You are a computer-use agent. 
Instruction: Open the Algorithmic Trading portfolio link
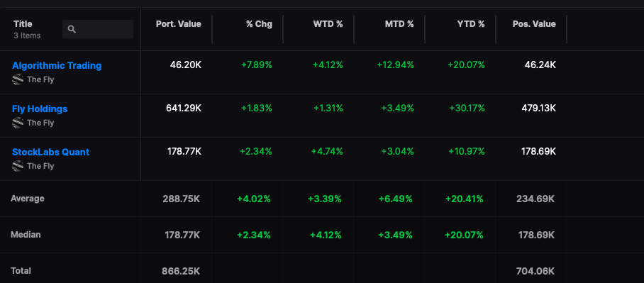tap(57, 66)
